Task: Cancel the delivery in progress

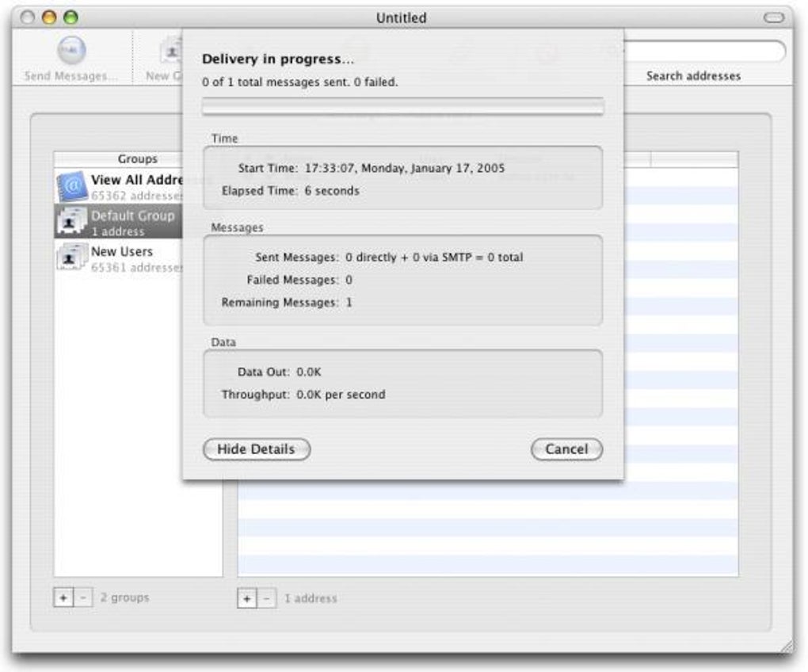Action: 566,449
